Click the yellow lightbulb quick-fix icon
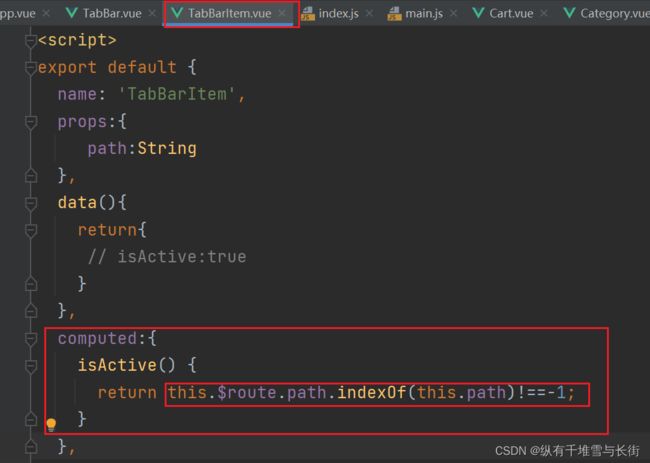The image size is (650, 463). point(51,425)
